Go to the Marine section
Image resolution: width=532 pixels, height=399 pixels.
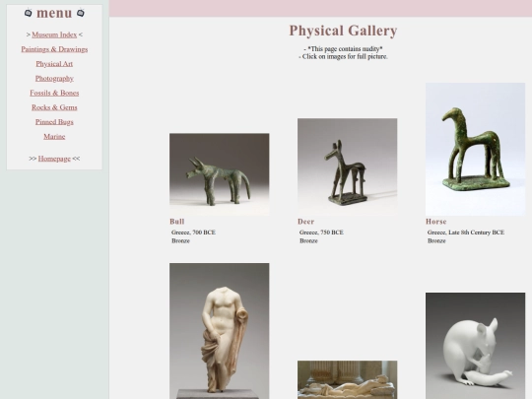(54, 136)
